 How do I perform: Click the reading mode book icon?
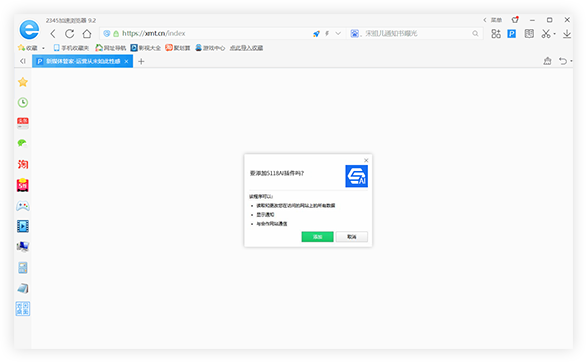[529, 34]
